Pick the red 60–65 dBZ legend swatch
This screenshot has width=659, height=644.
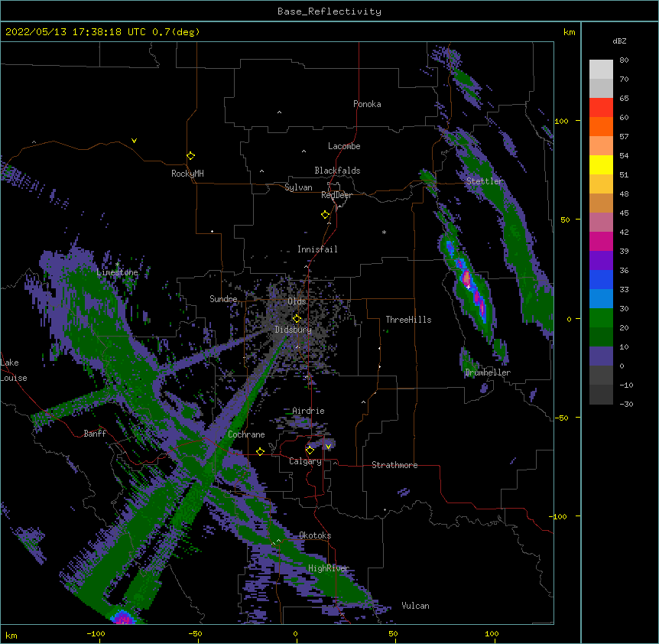pyautogui.click(x=601, y=108)
